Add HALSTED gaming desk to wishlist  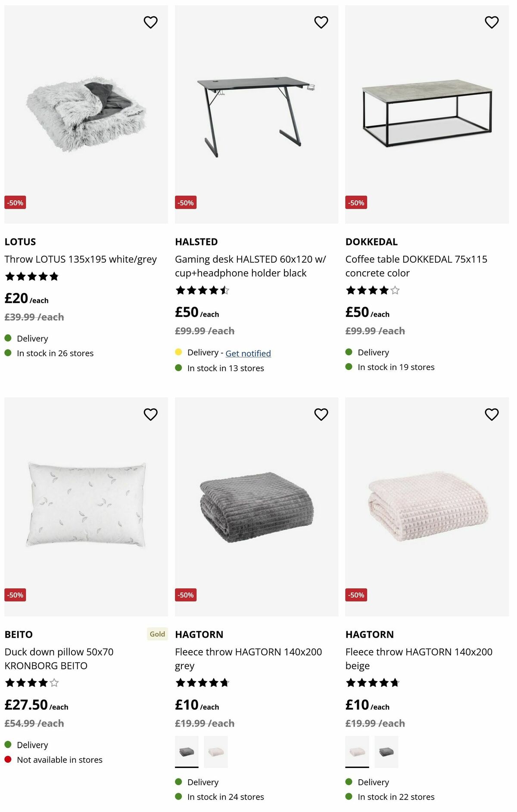tap(321, 22)
